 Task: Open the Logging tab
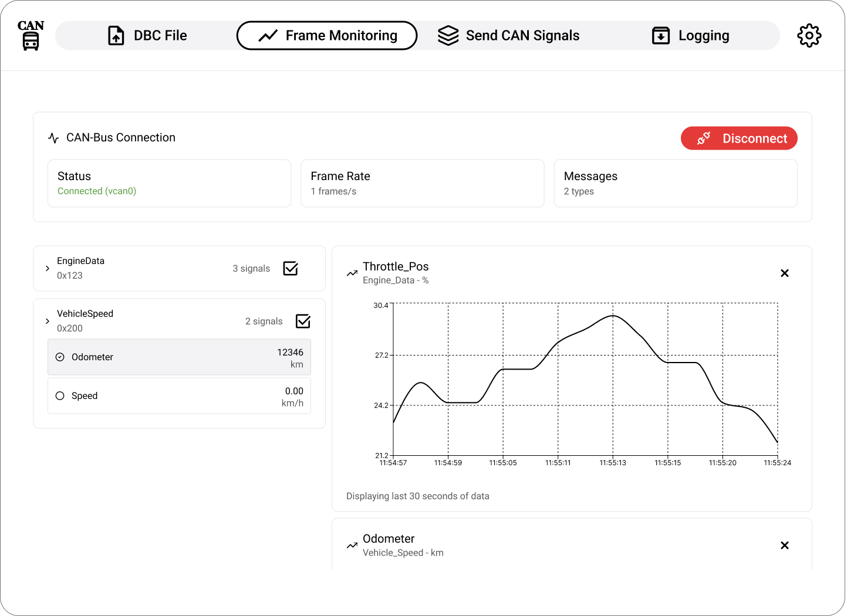(x=691, y=36)
